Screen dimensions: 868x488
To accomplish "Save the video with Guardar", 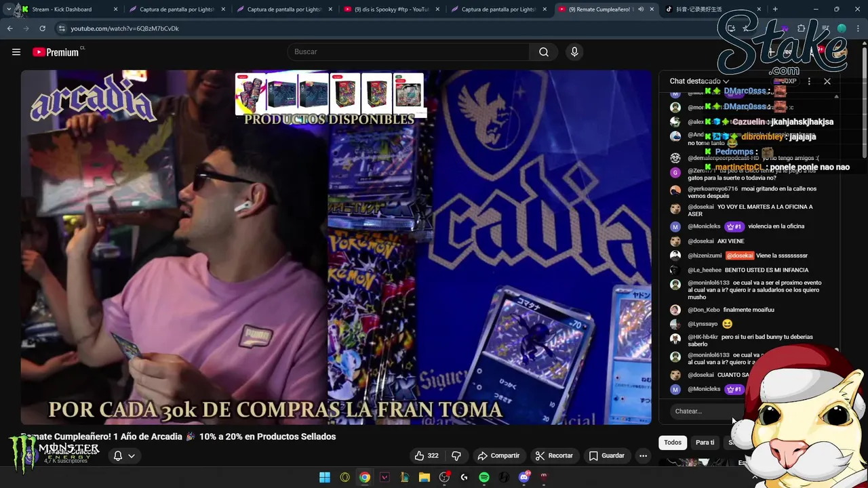I will (606, 455).
